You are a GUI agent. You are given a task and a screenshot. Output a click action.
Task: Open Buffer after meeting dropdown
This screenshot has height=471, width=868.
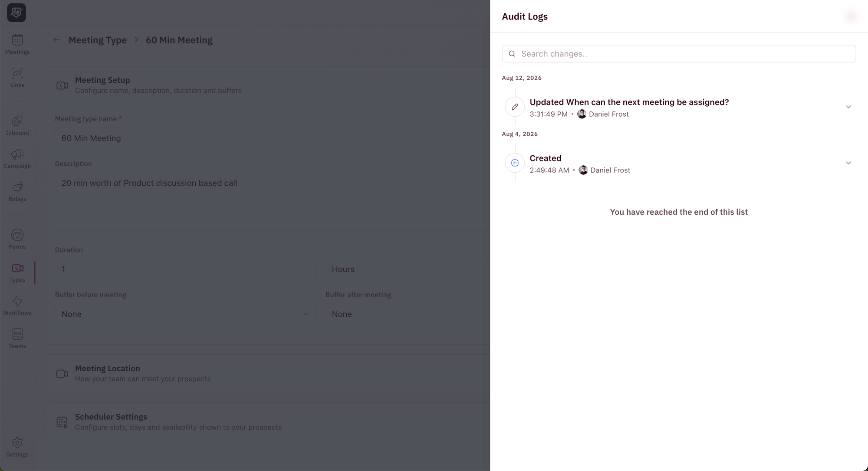coord(408,314)
